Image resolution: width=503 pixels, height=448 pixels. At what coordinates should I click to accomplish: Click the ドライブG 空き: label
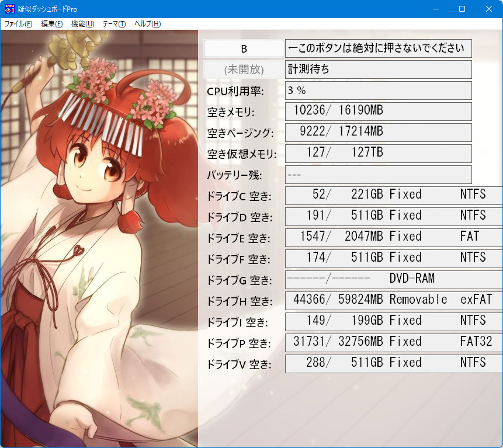240,280
